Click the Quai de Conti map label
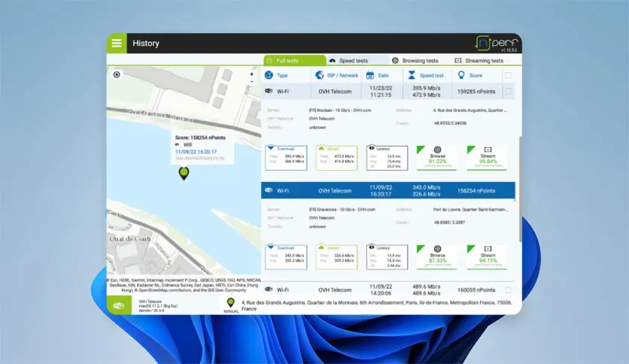Screen dimensions: 629x364 (x=130, y=238)
